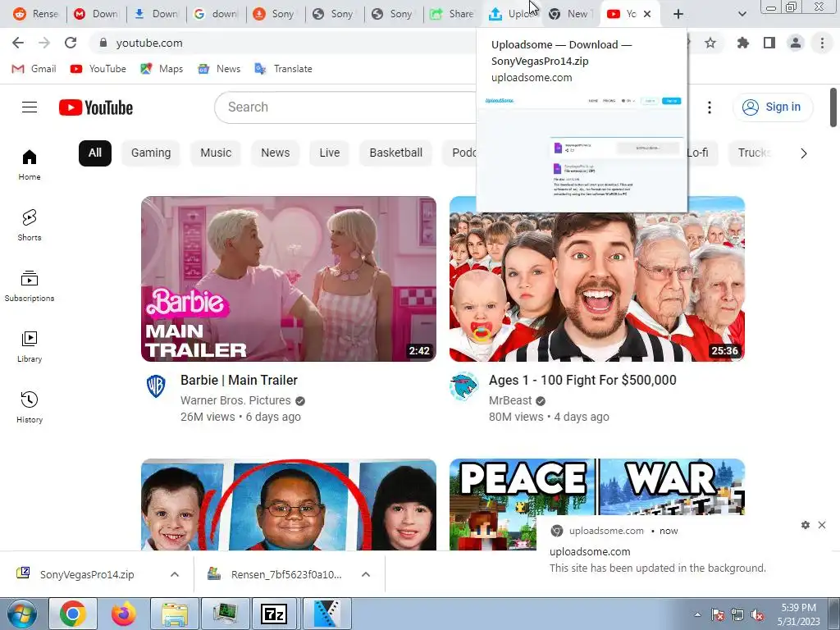This screenshot has height=630, width=840.
Task: Open History in the sidebar
Action: click(x=30, y=407)
